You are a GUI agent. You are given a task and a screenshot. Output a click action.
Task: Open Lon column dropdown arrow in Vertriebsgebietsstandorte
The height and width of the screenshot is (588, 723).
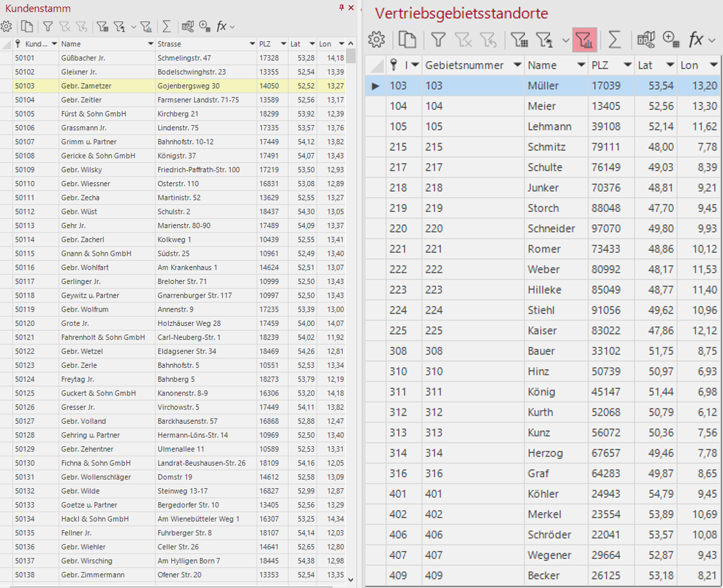tap(714, 65)
